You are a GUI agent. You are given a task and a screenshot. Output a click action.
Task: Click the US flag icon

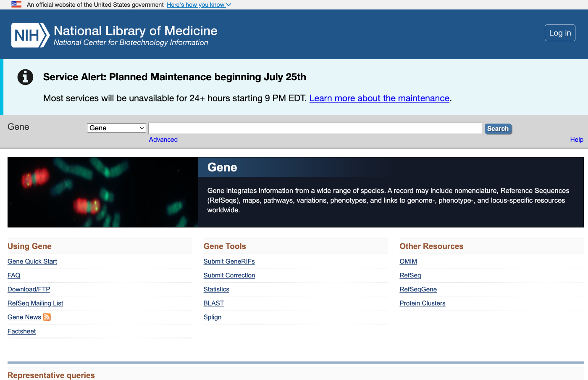[16, 5]
